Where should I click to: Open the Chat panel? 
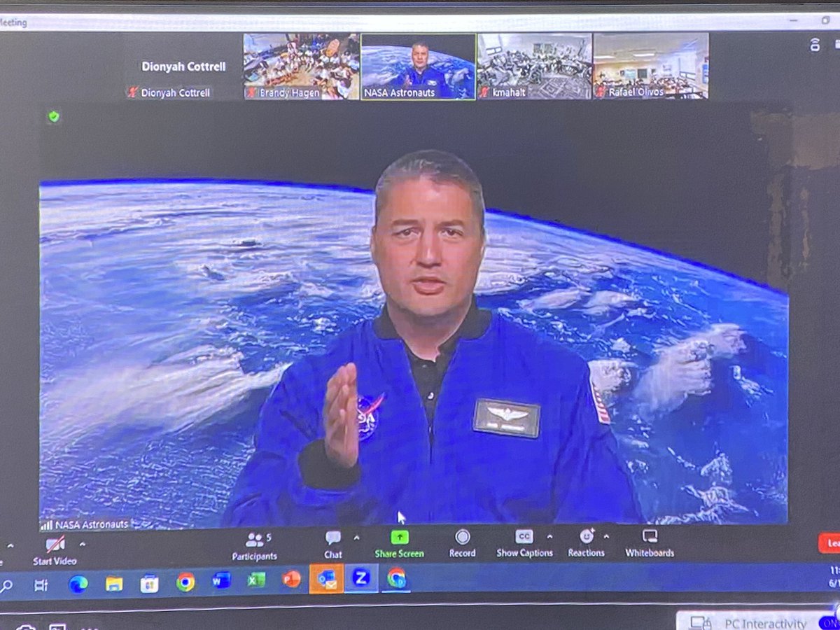[x=333, y=545]
